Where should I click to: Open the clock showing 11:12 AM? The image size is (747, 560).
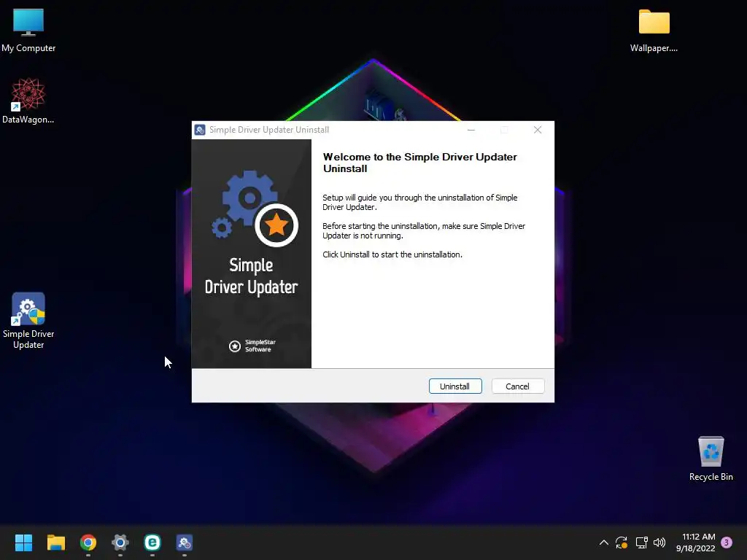[695, 542]
